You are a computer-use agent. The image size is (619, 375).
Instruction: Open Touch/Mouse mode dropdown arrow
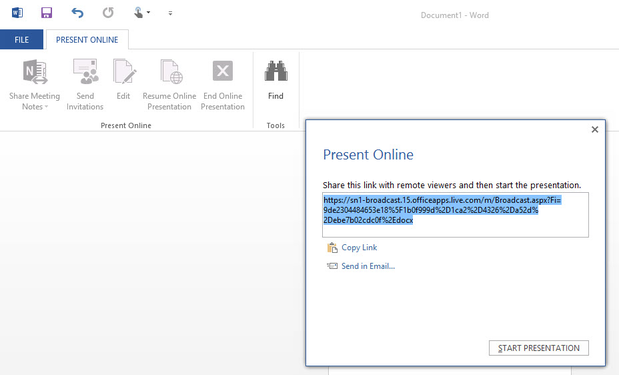coord(148,13)
